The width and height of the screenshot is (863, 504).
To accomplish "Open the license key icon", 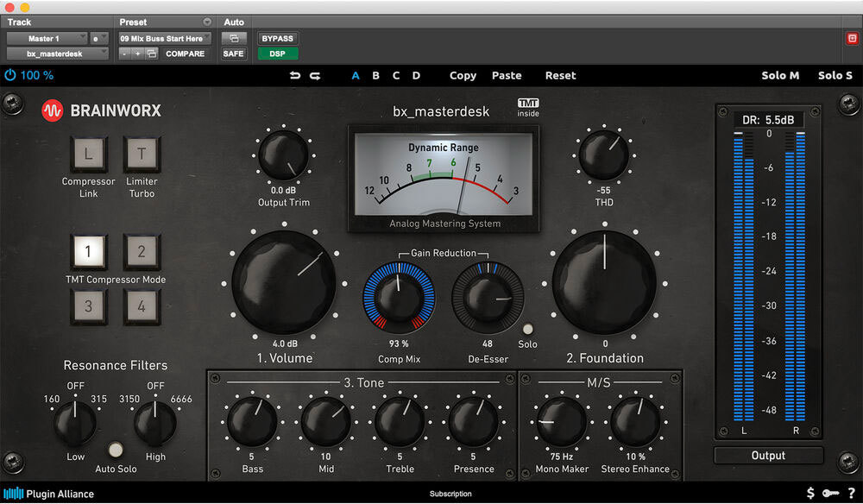I will [x=830, y=493].
